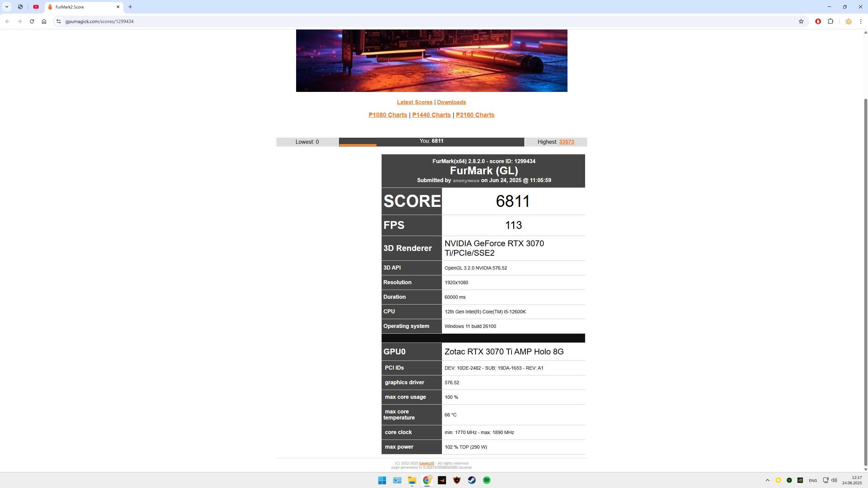The width and height of the screenshot is (868, 488).
Task: Click the max core temperature 66 °C
Action: (x=450, y=415)
